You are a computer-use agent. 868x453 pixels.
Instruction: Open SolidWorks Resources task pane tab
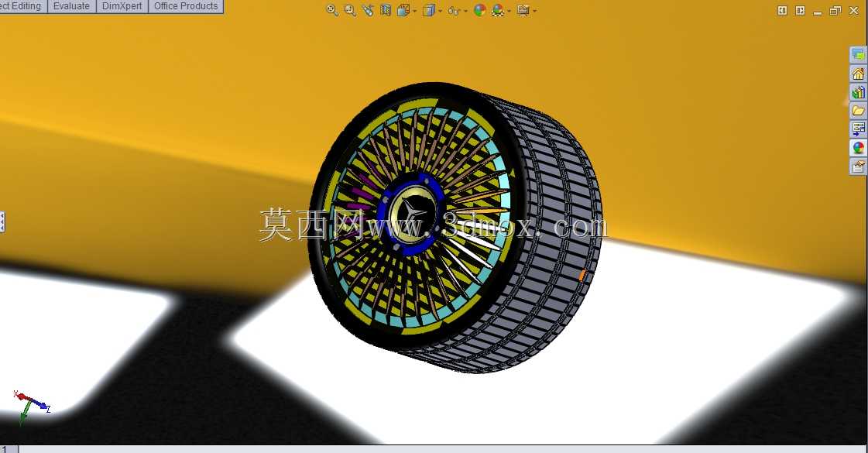[x=858, y=74]
